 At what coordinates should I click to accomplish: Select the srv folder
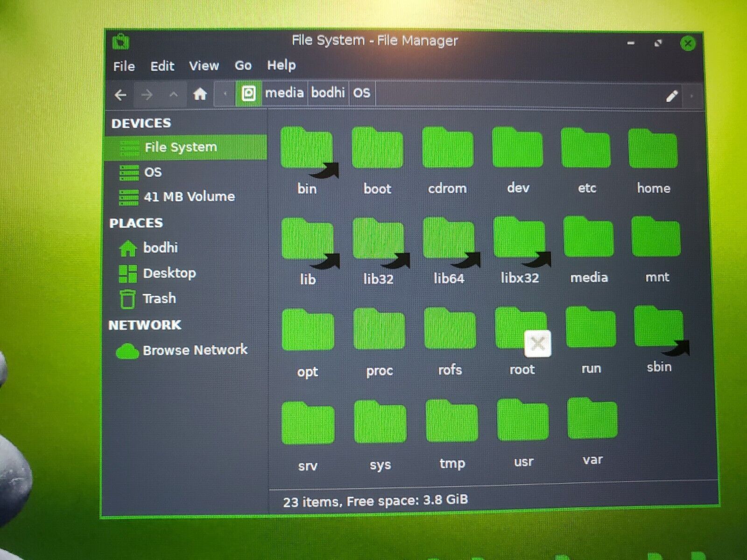point(308,423)
